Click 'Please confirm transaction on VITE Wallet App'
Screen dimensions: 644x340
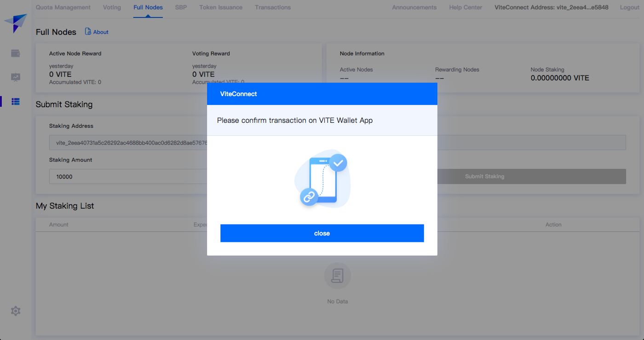coord(295,120)
